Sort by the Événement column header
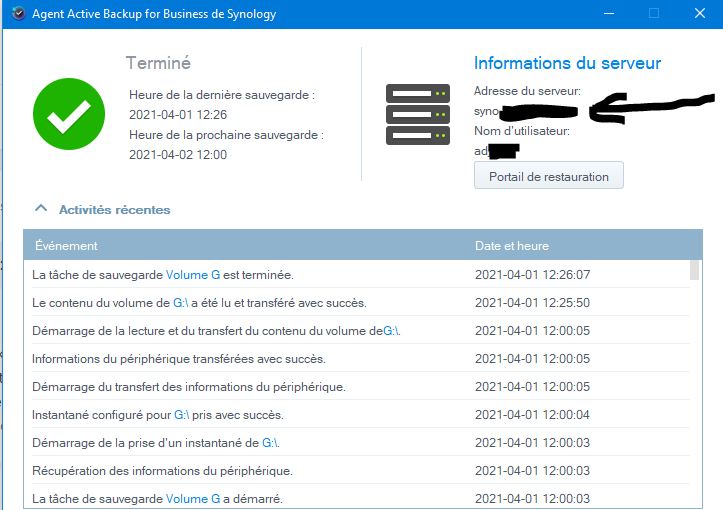723x510 pixels. pyautogui.click(x=66, y=246)
